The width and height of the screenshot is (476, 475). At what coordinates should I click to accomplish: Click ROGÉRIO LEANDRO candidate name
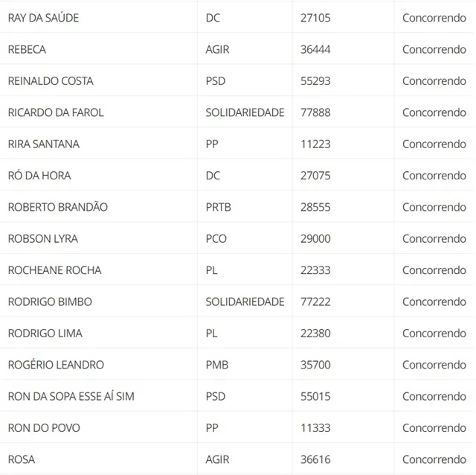coord(56,365)
